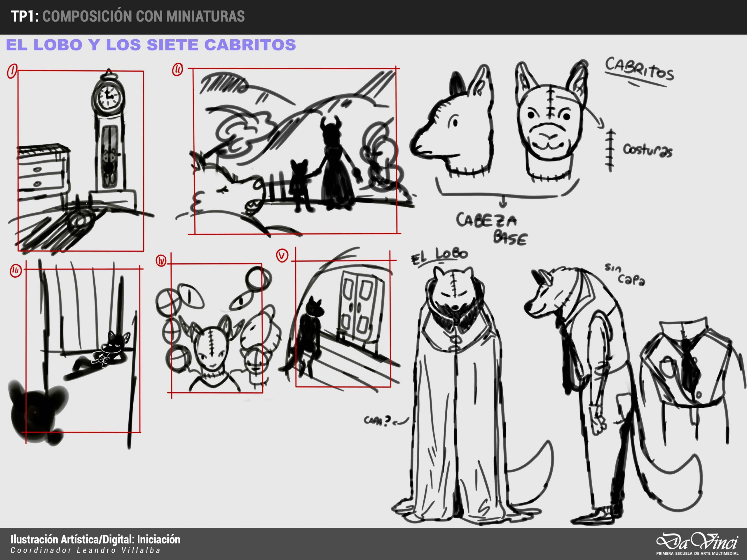
Task: Click the red circled number IV marker
Action: pyautogui.click(x=161, y=260)
